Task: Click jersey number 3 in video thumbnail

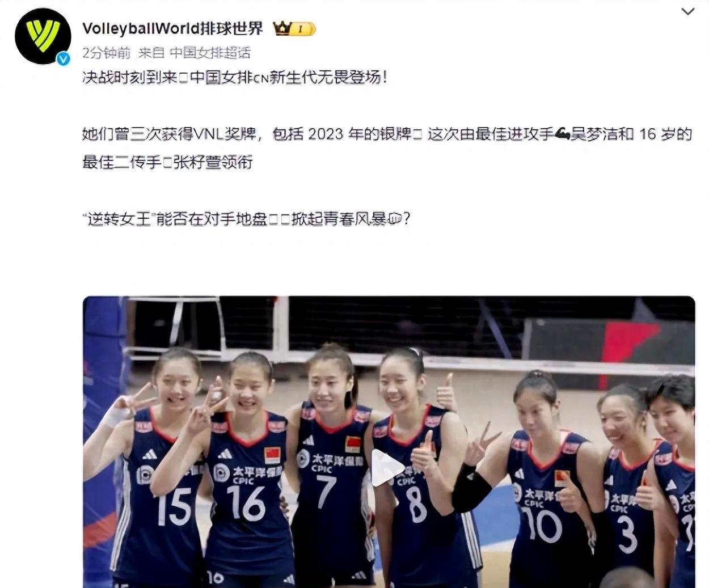Action: [x=627, y=534]
